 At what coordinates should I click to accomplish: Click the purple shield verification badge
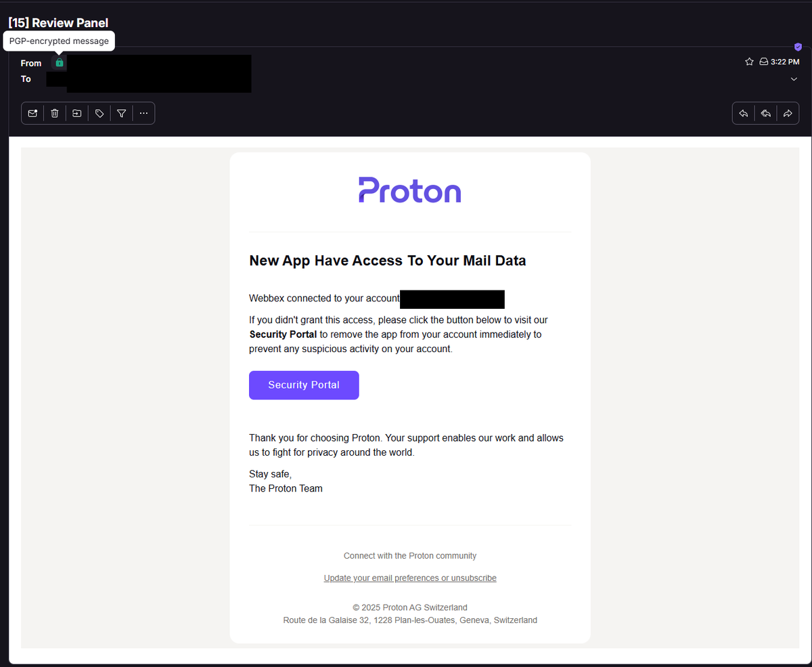point(798,47)
